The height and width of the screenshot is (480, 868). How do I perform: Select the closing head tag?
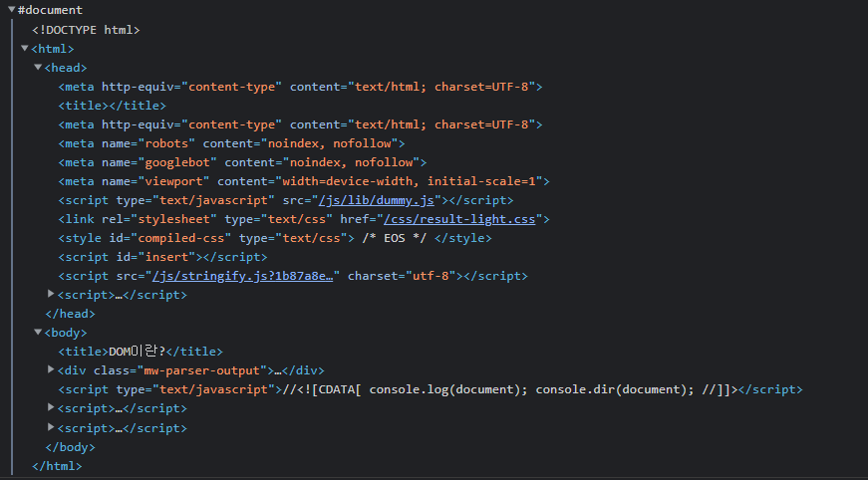(70, 314)
